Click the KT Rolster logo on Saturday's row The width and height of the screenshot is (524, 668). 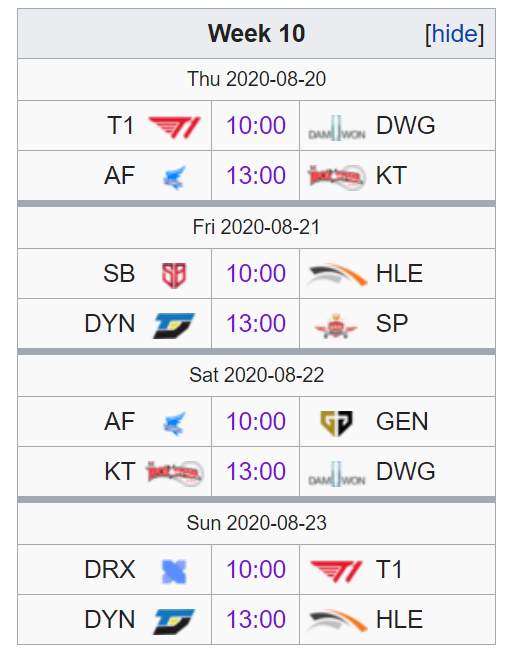coord(174,472)
